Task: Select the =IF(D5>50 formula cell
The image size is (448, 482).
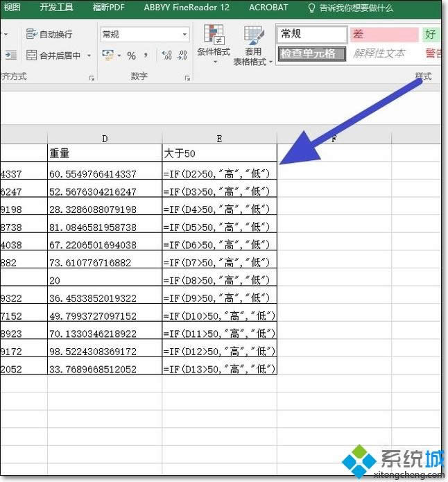Action: click(x=219, y=224)
